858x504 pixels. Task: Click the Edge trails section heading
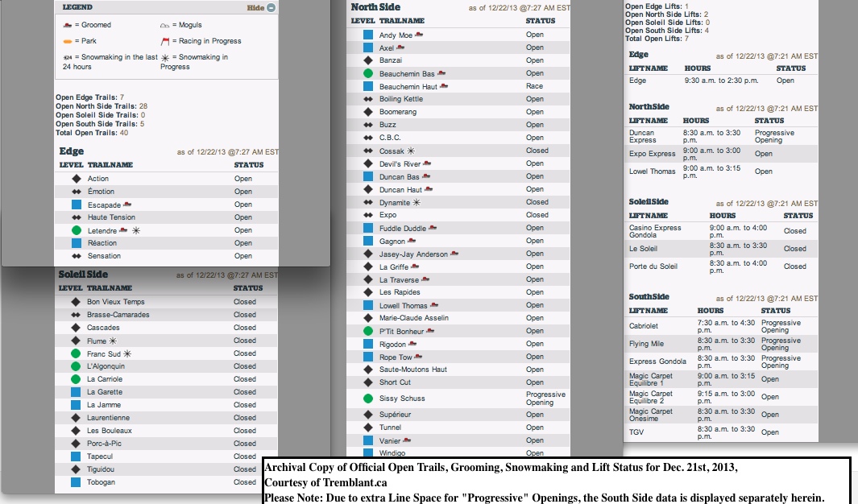pos(72,151)
